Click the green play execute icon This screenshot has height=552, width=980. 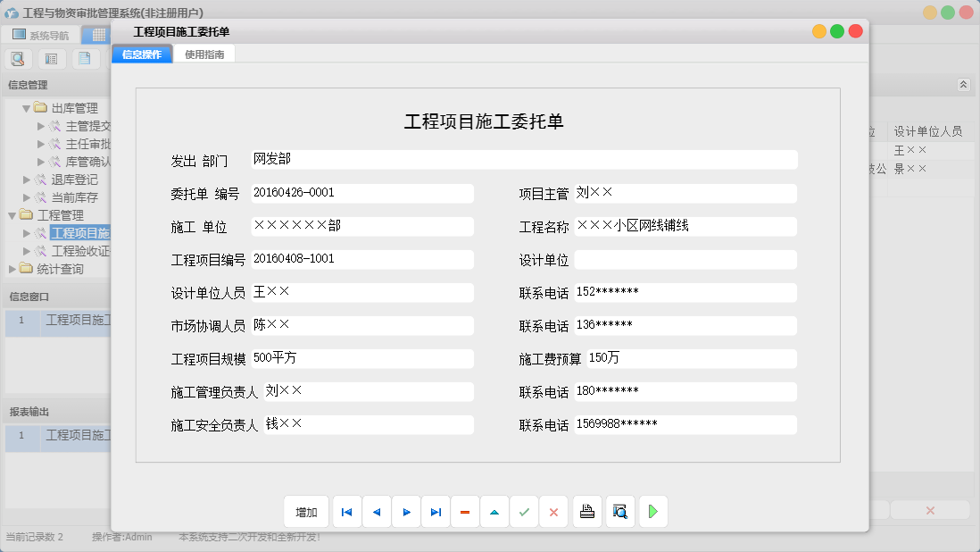point(652,511)
